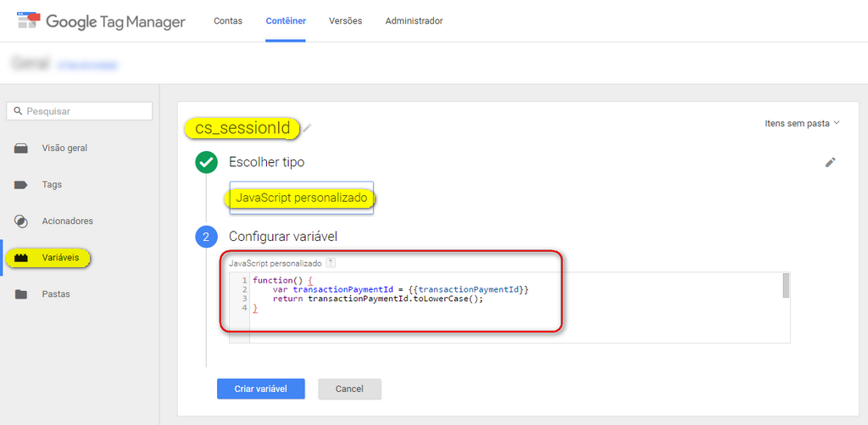Image resolution: width=868 pixels, height=425 pixels.
Task: Click the code editor vertical scrollbar
Action: tap(786, 286)
